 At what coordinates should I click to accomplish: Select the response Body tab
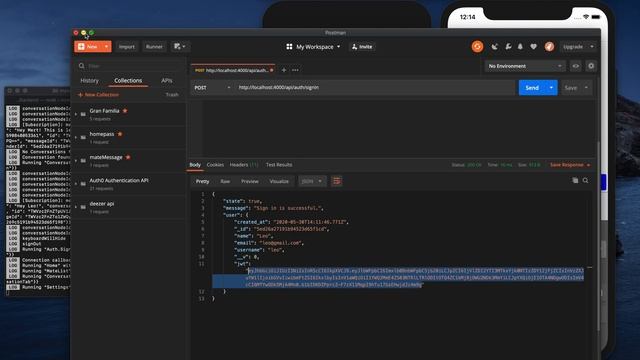(x=195, y=165)
